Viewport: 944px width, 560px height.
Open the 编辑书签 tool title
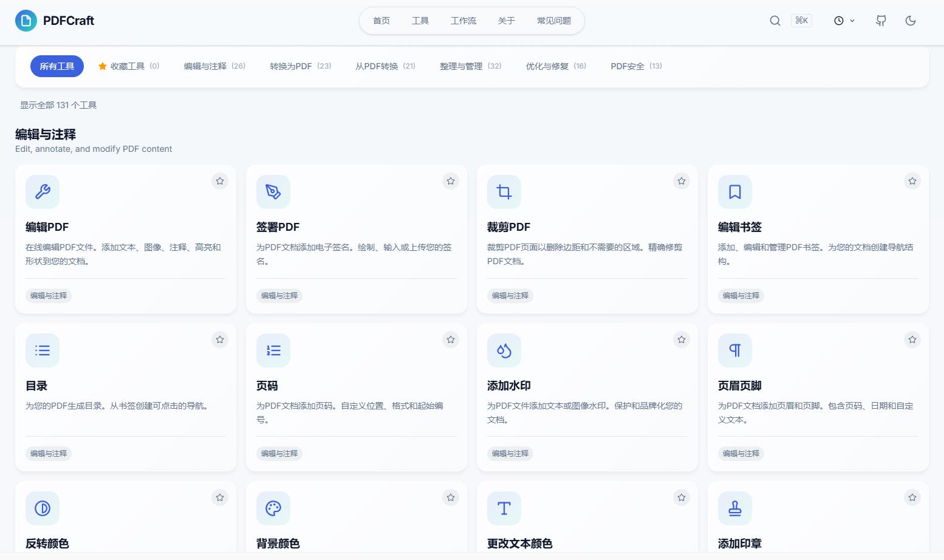point(740,227)
